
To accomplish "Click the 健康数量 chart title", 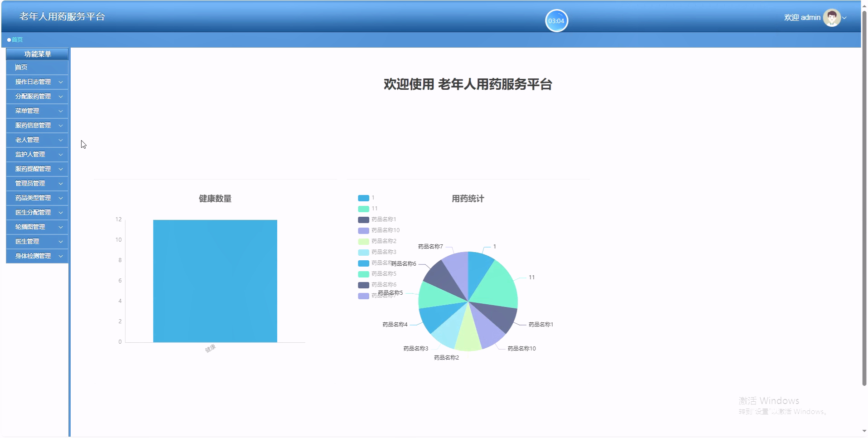I will (215, 199).
